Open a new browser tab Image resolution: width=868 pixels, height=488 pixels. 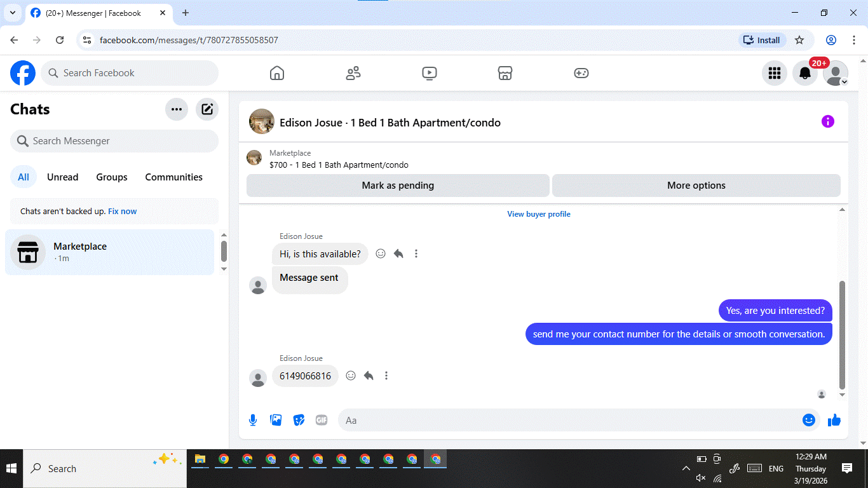tap(186, 13)
